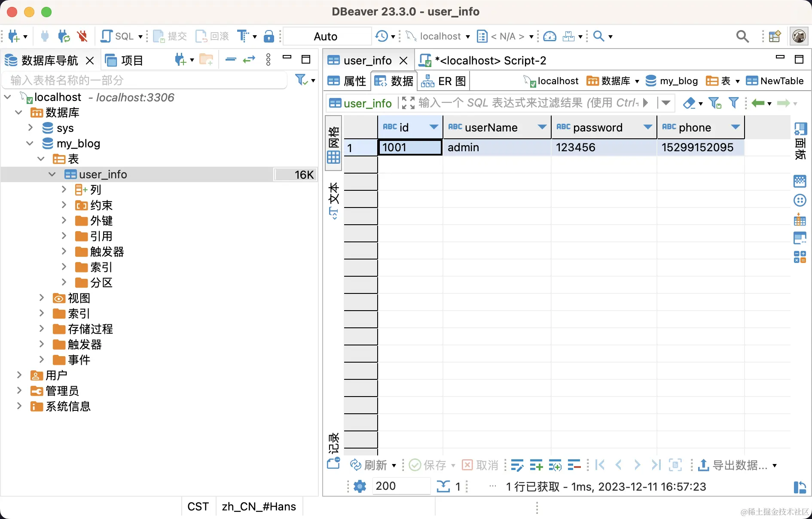Open the SQL editor button

pyautogui.click(x=117, y=37)
